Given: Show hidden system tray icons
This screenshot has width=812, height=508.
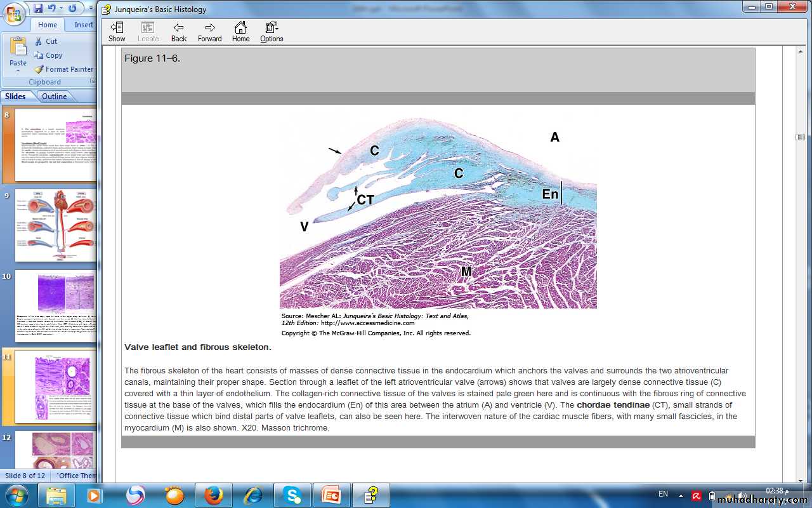Looking at the screenshot, I should click(681, 495).
